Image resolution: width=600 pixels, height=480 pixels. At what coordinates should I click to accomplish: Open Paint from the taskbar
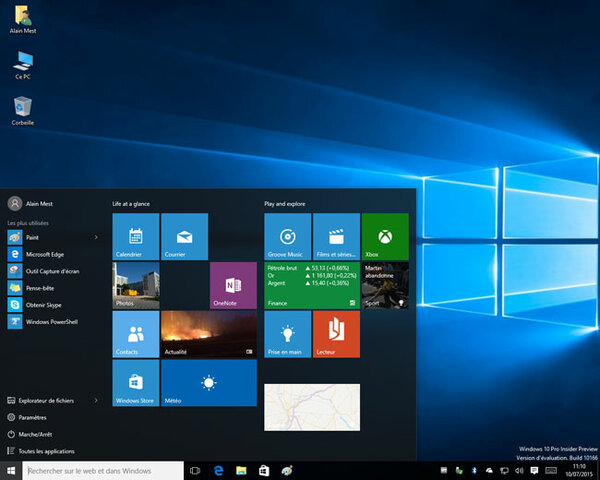click(x=287, y=470)
